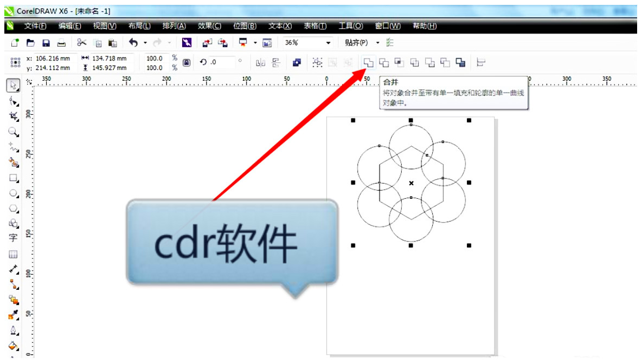Export the drawing
642x364 pixels.
coord(223,43)
